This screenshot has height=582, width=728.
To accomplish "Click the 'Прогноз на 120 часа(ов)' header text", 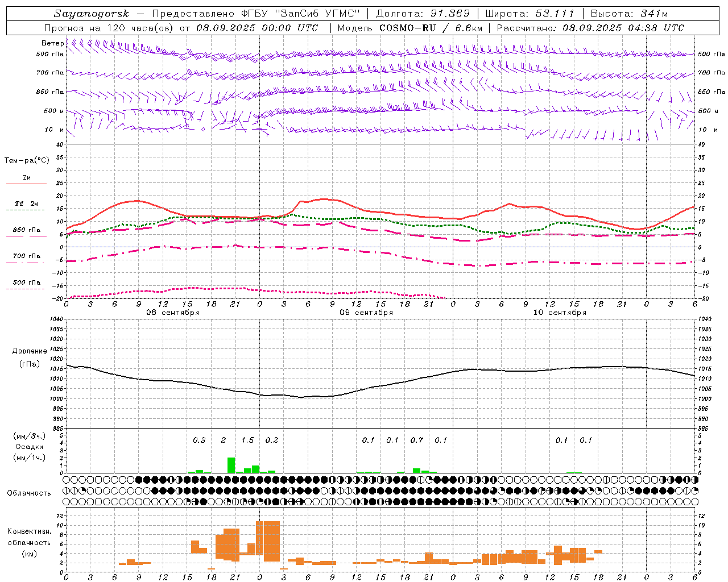I will click(110, 28).
